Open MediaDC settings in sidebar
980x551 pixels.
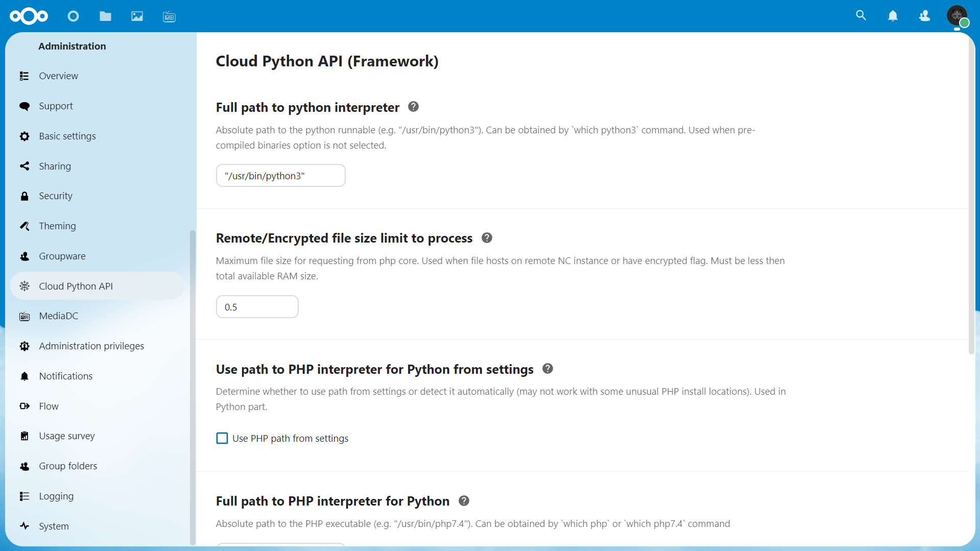[x=58, y=316]
